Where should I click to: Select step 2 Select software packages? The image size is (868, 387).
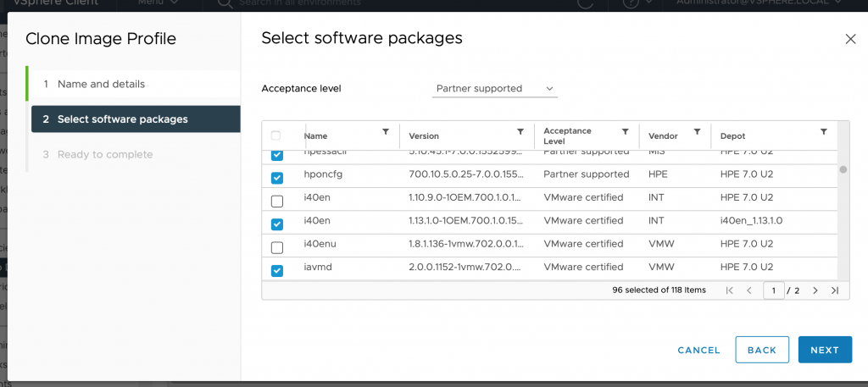pos(122,119)
